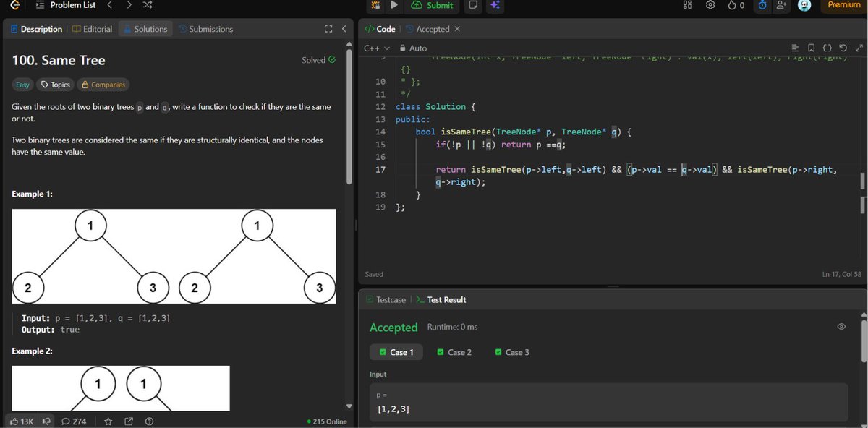Click the curly braces snippet icon

827,48
